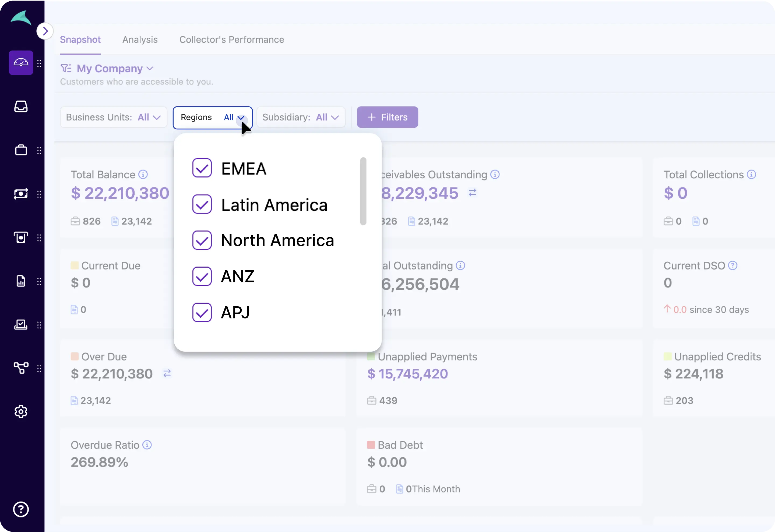Open the dashboard gauge icon in sidebar

21,63
